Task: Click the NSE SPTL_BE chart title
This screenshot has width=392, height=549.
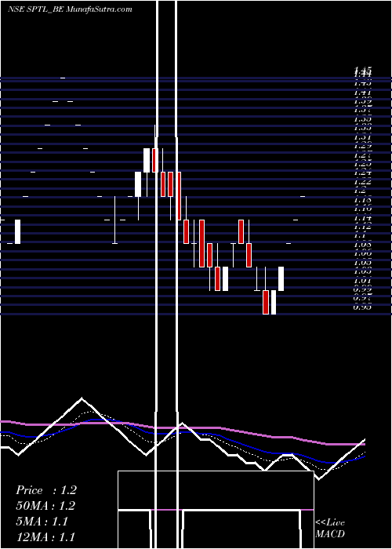Action: click(x=70, y=9)
